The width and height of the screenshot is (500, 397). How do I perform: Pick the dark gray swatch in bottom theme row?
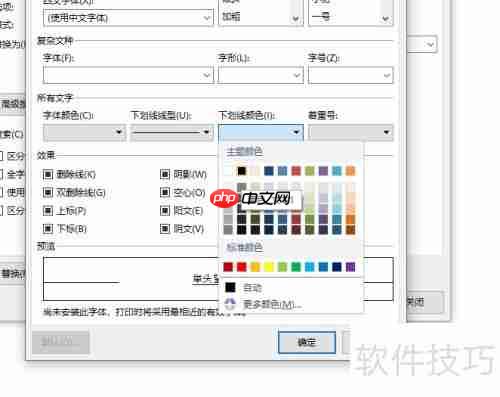[228, 230]
